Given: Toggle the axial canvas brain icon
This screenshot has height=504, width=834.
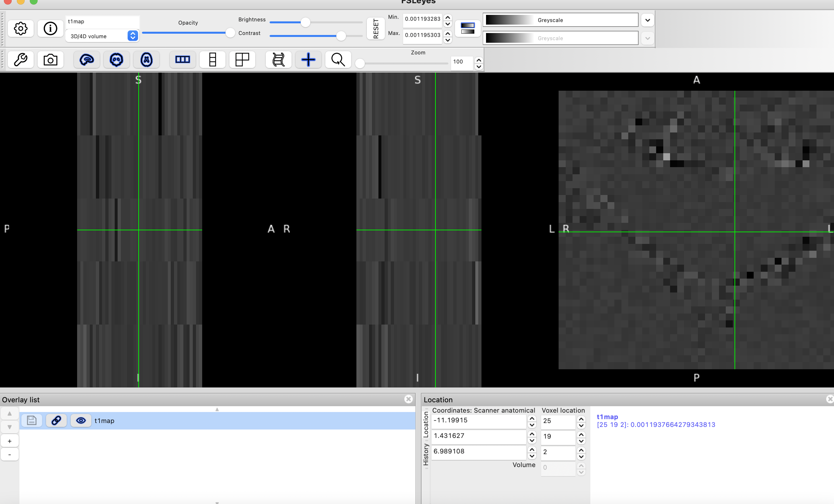Looking at the screenshot, I should (x=146, y=60).
